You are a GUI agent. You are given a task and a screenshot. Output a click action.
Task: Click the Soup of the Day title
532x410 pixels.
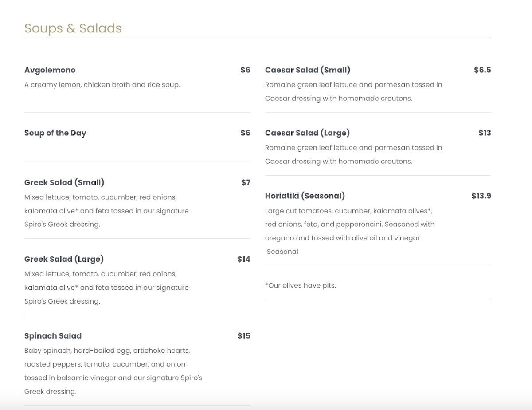(x=55, y=133)
